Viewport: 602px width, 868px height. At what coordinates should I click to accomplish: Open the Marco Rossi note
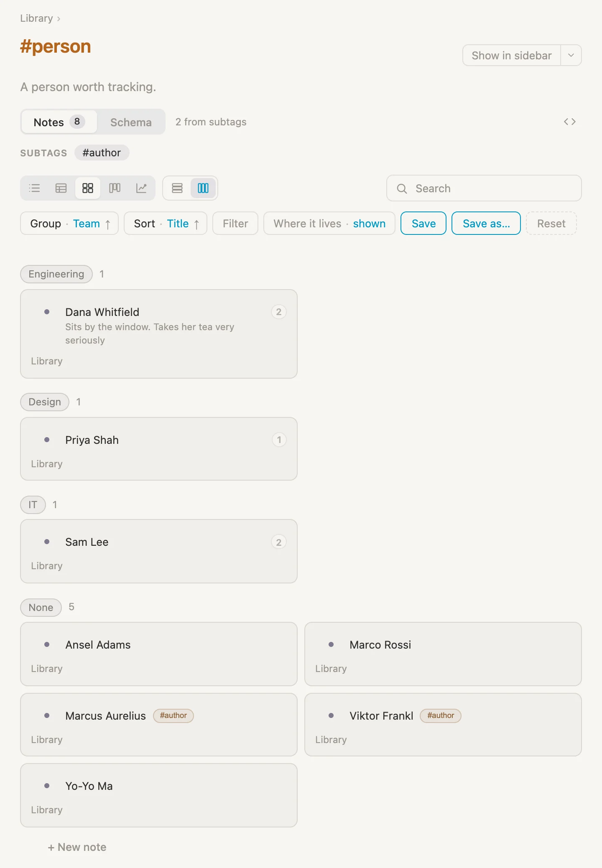(x=443, y=654)
